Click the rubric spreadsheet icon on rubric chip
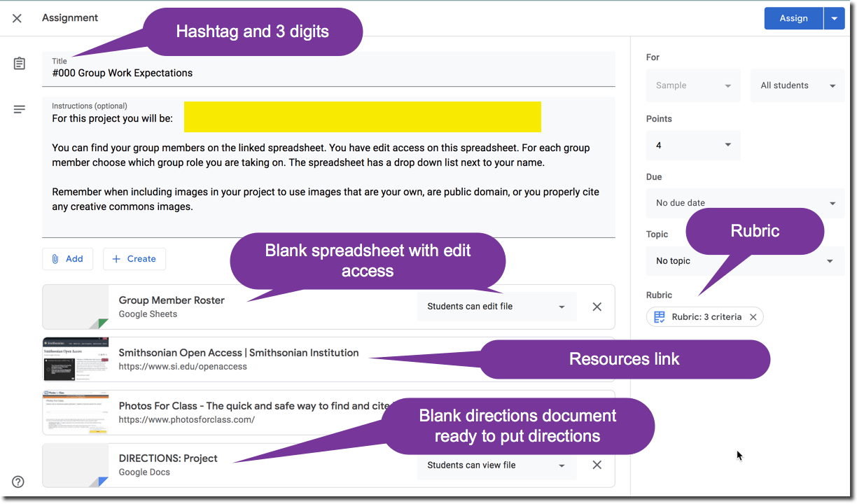This screenshot has width=857, height=504. pyautogui.click(x=659, y=316)
